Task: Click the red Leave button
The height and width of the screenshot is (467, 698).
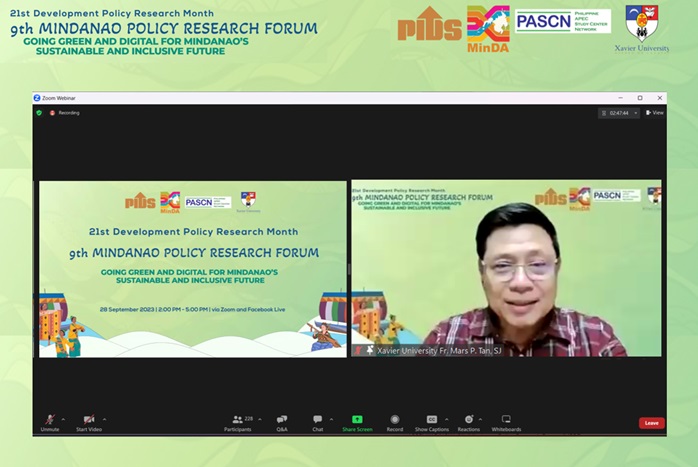Action: pyautogui.click(x=652, y=423)
